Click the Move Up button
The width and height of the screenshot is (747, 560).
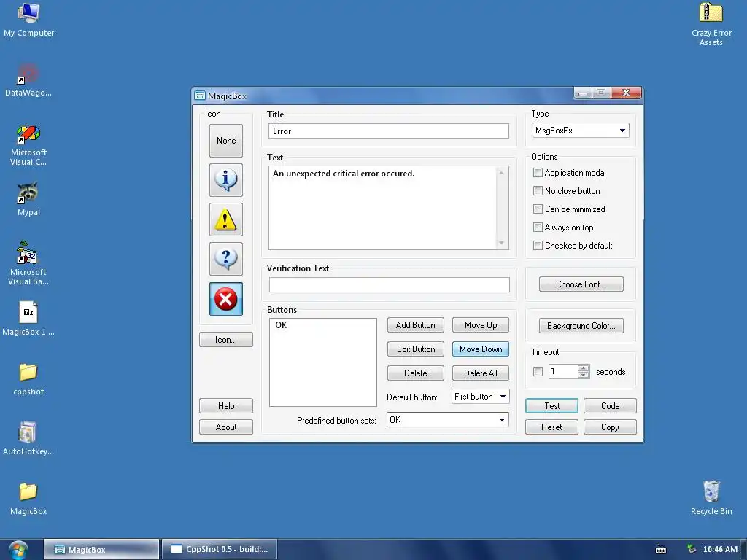(x=481, y=324)
